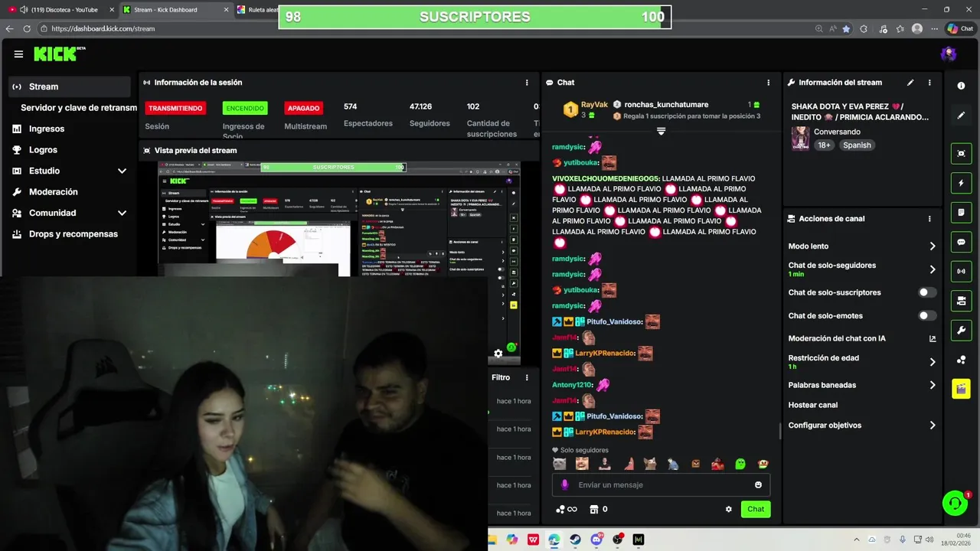This screenshot has width=980, height=551.
Task: Click the browser address bar URL
Action: pyautogui.click(x=103, y=28)
